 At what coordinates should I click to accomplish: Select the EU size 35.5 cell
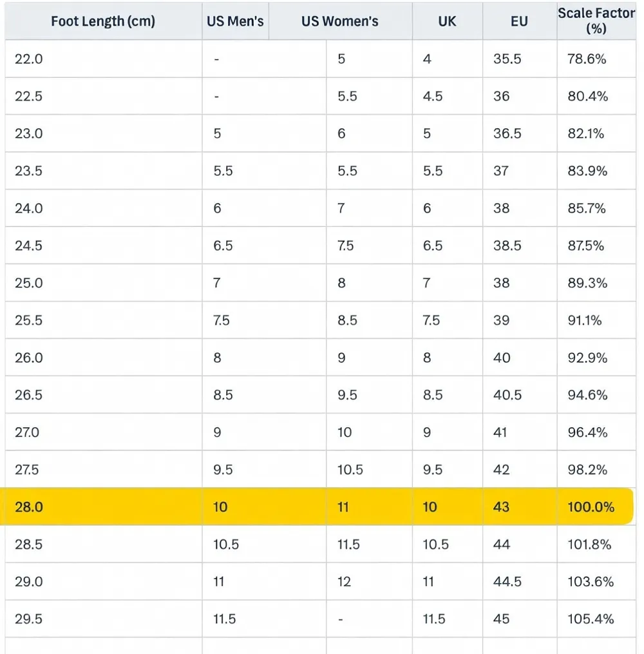[519, 59]
